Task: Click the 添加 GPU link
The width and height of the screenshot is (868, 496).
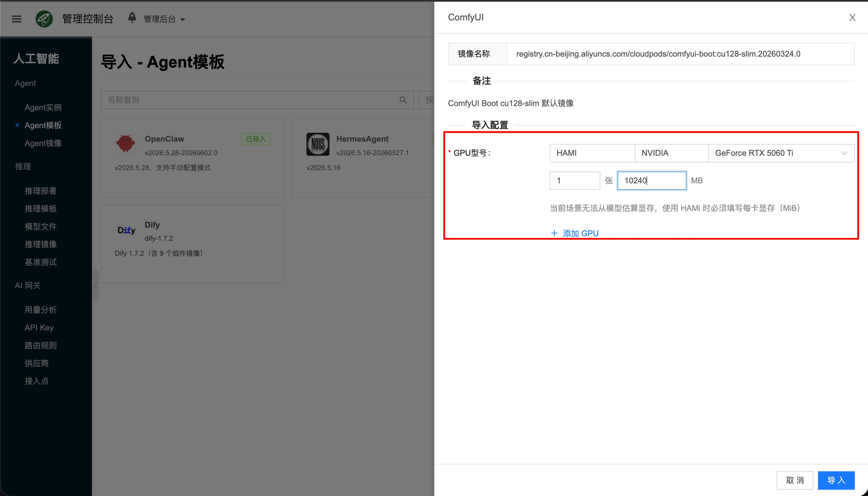Action: (574, 233)
